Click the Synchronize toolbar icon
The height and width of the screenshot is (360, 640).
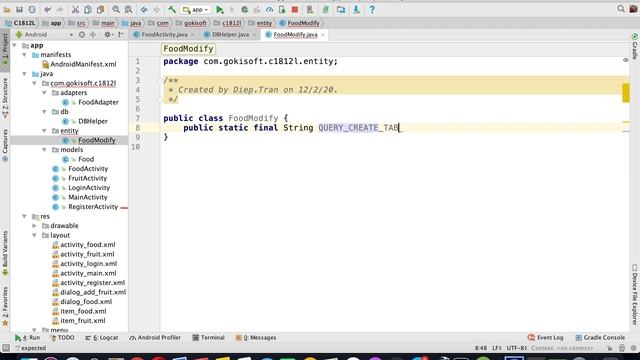[32, 9]
